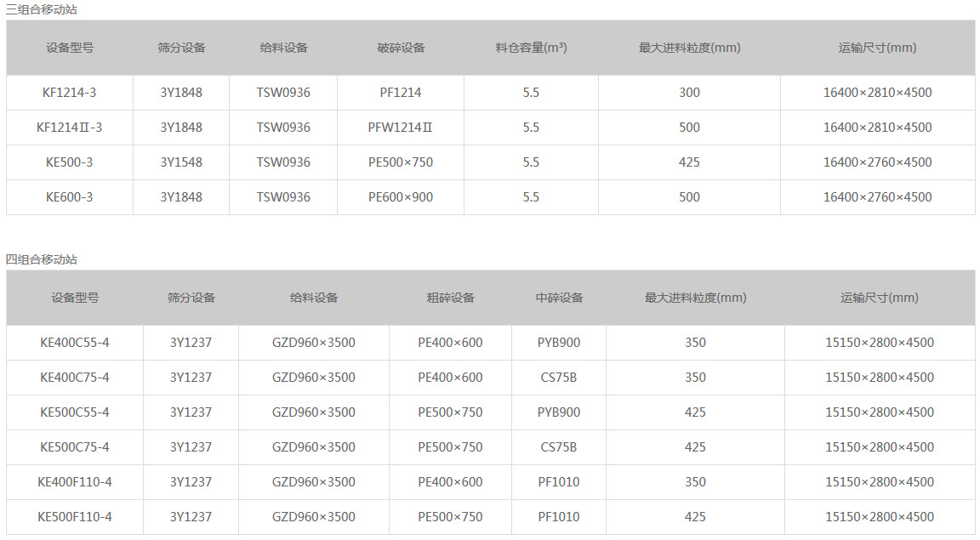Screen dimensions: 980x540
Task: Click the PFW1214Ⅱ crushing equipment cell
Action: click(x=400, y=128)
